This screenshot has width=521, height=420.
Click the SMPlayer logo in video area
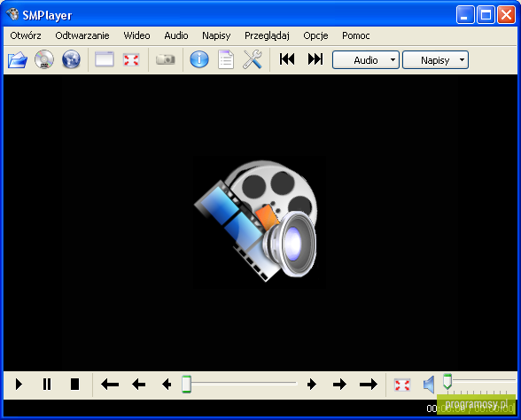(x=257, y=221)
